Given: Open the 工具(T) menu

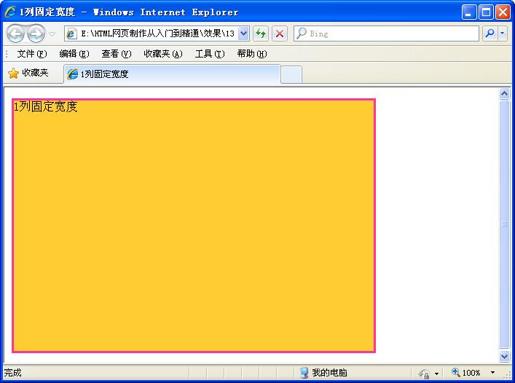Looking at the screenshot, I should 210,54.
